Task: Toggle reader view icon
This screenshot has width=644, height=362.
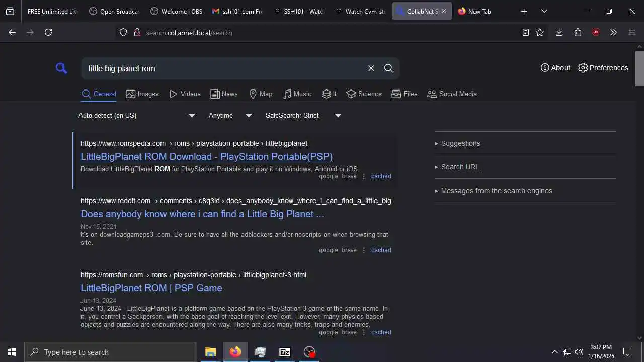Action: coord(525,32)
